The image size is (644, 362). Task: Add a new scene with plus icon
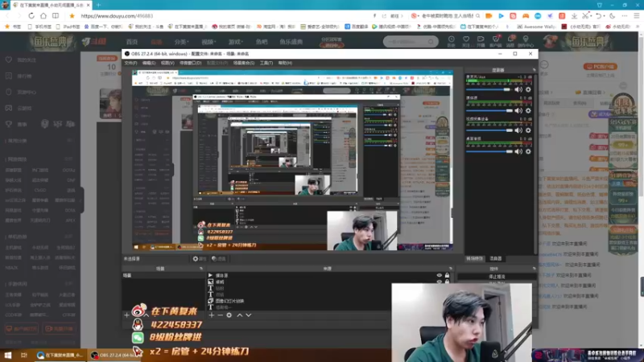click(x=126, y=315)
